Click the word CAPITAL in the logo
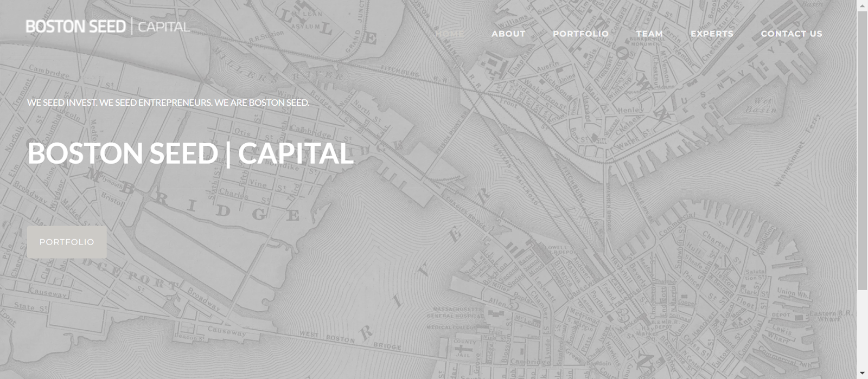This screenshot has width=868, height=379. [x=164, y=27]
